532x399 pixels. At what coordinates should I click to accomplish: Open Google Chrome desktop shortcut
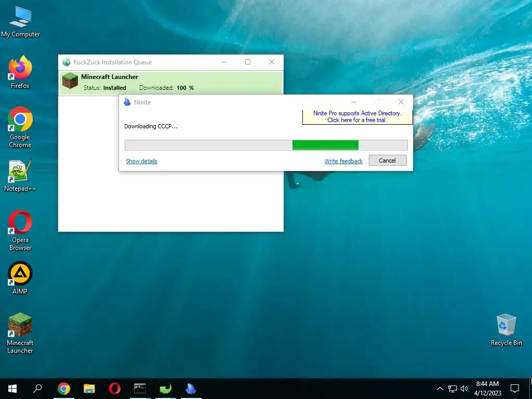[20, 128]
